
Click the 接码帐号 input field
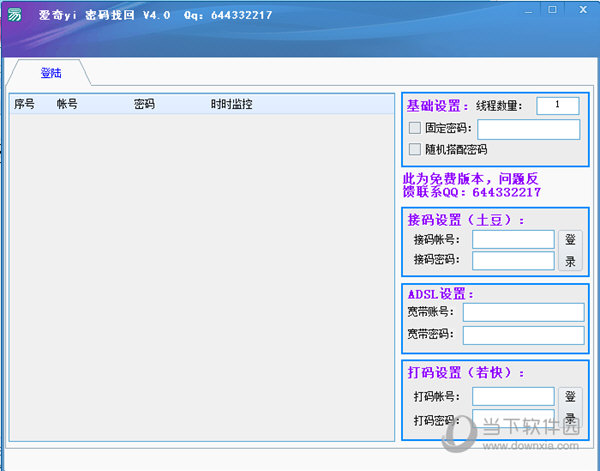513,239
